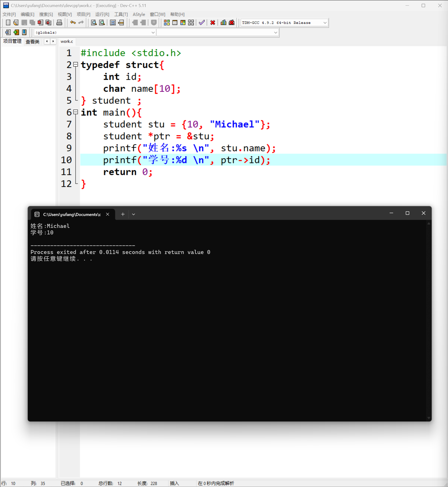Open the 编辑[E] menu

coord(28,14)
